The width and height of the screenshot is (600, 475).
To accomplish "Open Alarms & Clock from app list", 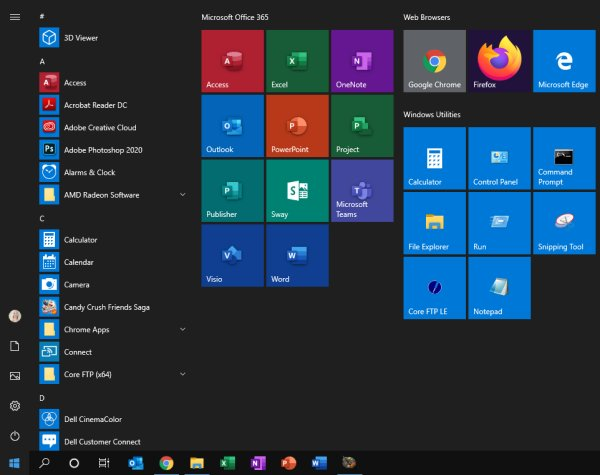I will pyautogui.click(x=115, y=172).
